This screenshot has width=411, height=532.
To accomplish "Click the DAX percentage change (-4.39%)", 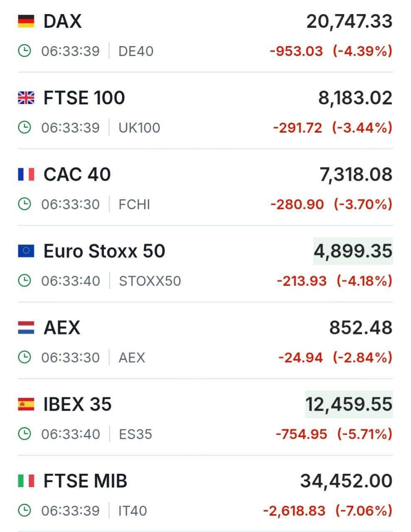I will click(x=362, y=51).
